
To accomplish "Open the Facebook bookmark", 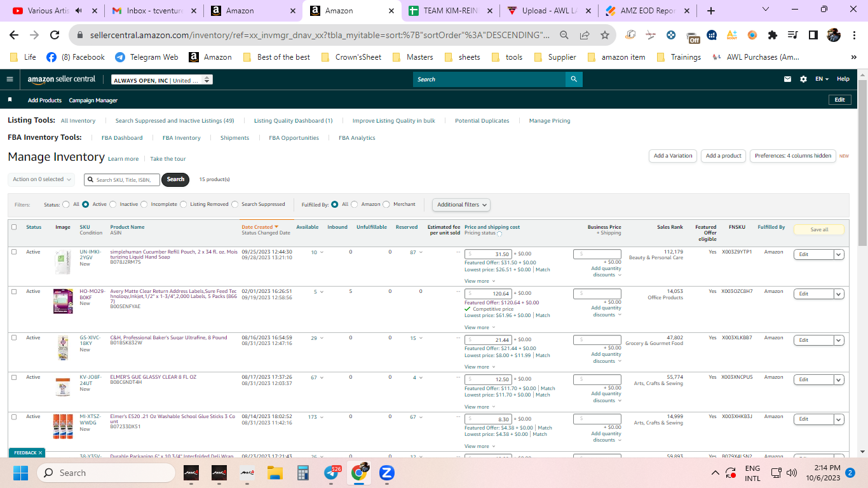I will [x=76, y=57].
